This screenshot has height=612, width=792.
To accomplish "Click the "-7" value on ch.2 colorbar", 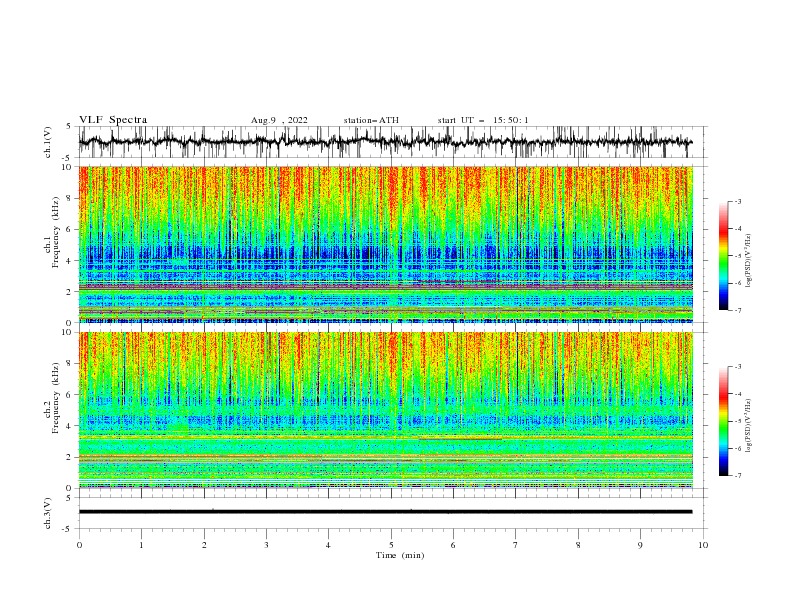I will [x=737, y=476].
